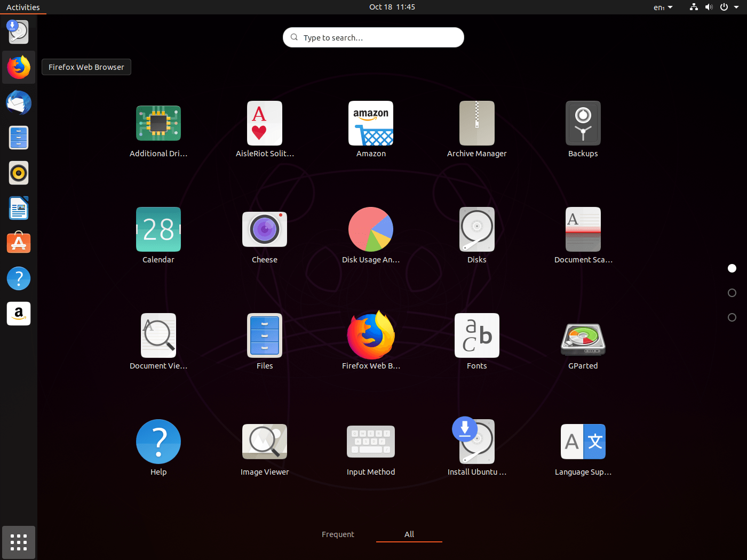
Task: Switch to the Frequent tab
Action: click(338, 534)
